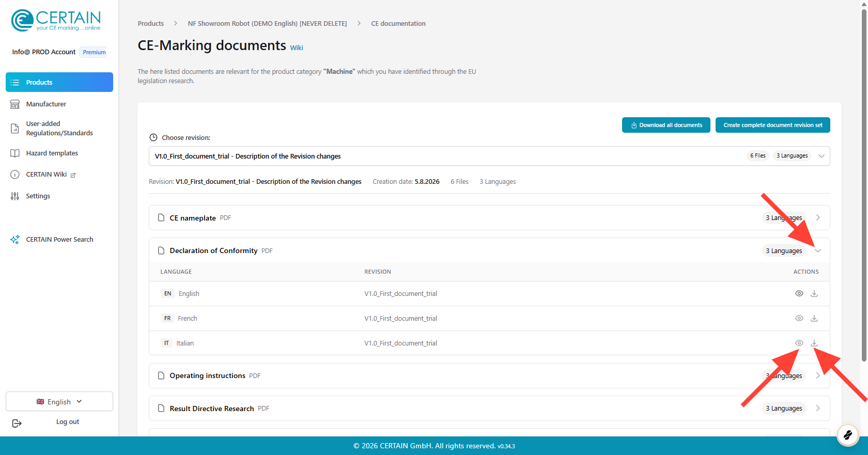Click the CE nameplate document icon
868x455 pixels.
[x=161, y=217]
